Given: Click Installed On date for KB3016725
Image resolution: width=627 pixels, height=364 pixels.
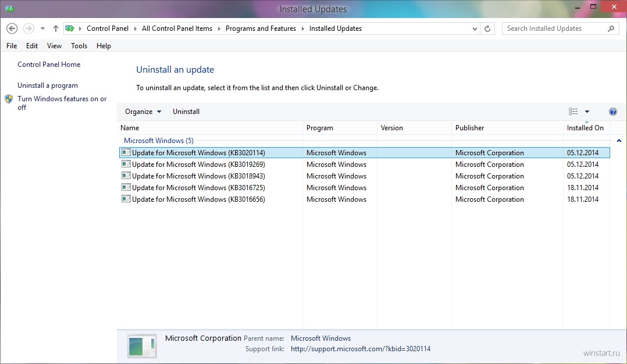Looking at the screenshot, I should point(583,187).
